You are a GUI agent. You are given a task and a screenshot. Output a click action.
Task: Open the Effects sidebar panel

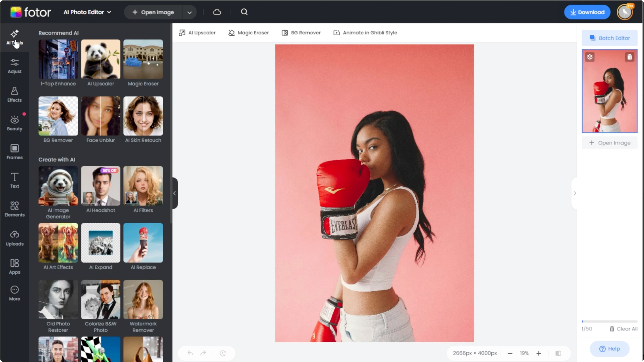(15, 95)
